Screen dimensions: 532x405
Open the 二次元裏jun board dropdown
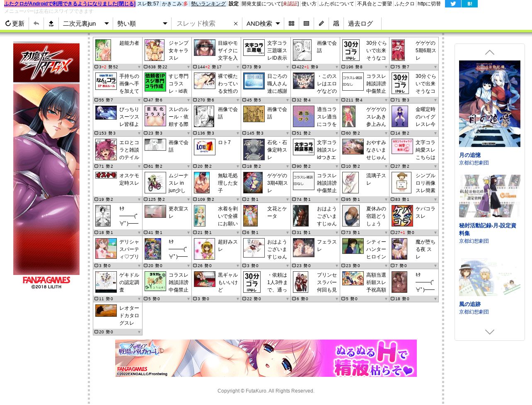86,24
